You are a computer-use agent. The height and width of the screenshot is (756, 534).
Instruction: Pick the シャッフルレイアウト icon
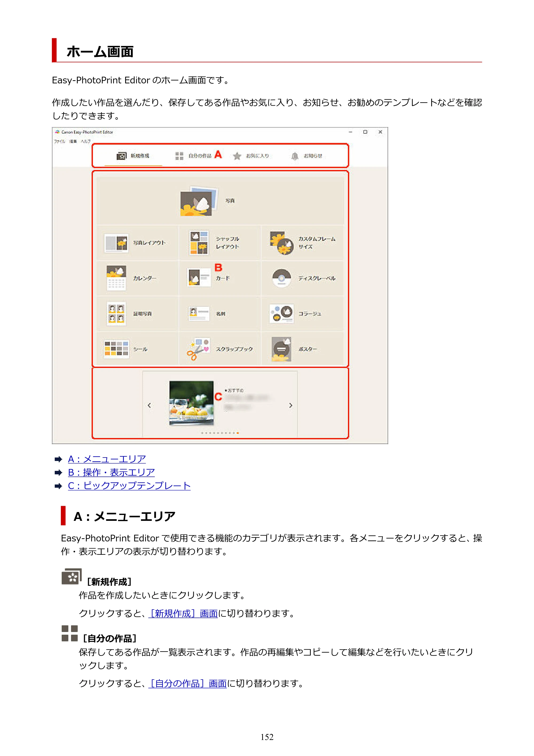pos(199,243)
